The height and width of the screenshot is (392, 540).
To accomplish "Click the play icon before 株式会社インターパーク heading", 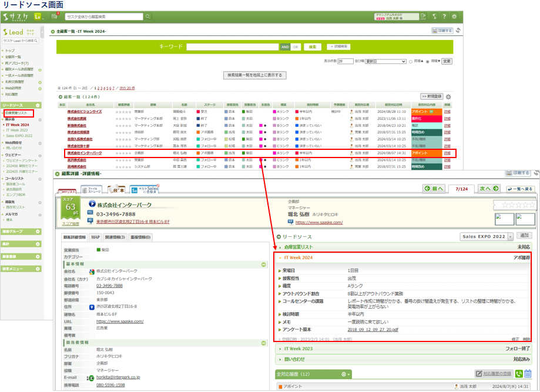I will click(92, 203).
